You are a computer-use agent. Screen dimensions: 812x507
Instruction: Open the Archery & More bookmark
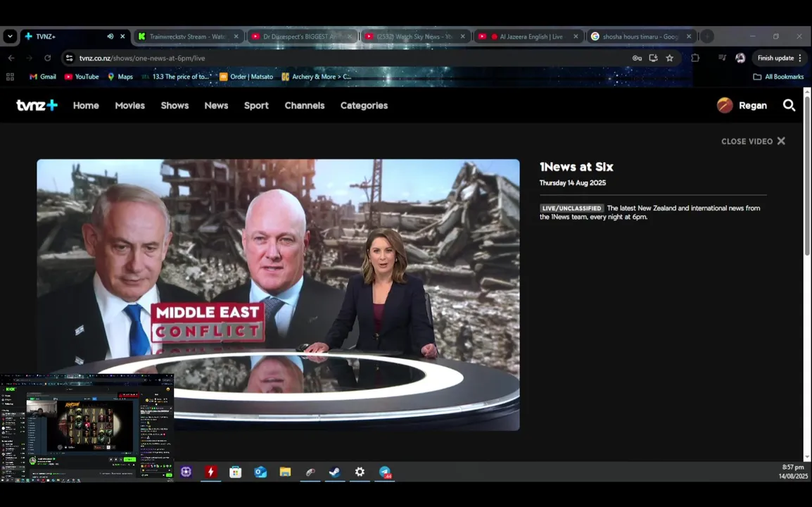(317, 77)
